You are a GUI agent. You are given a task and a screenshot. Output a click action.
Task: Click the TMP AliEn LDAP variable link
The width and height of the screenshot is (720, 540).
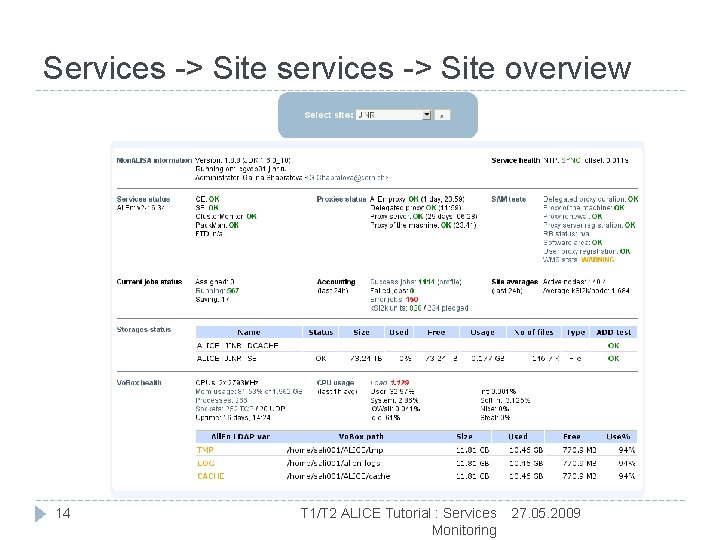[x=205, y=450]
